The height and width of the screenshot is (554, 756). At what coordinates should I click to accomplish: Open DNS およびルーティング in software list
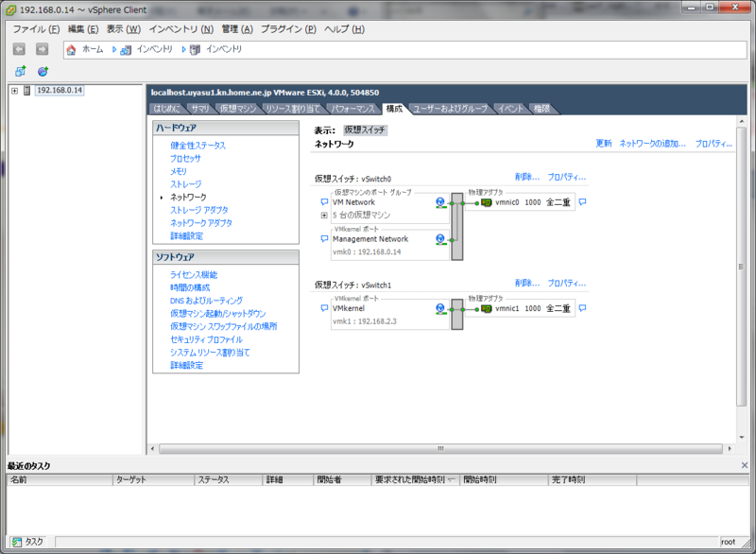pyautogui.click(x=206, y=301)
